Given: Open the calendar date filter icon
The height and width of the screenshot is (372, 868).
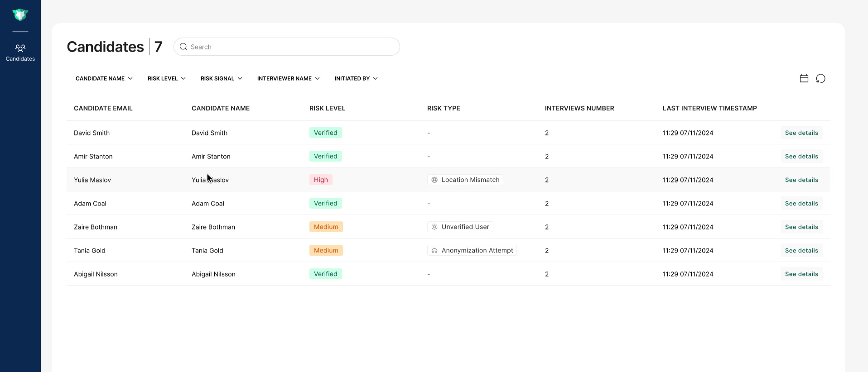Looking at the screenshot, I should [804, 78].
